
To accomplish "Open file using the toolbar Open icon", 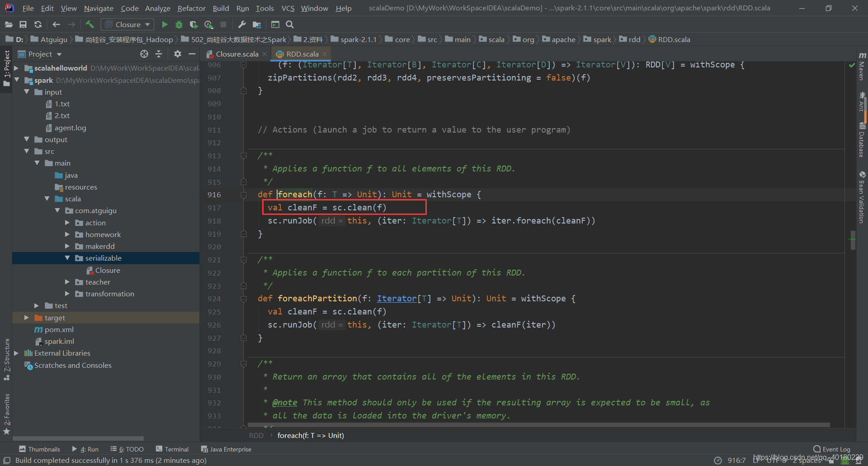I will (x=9, y=24).
